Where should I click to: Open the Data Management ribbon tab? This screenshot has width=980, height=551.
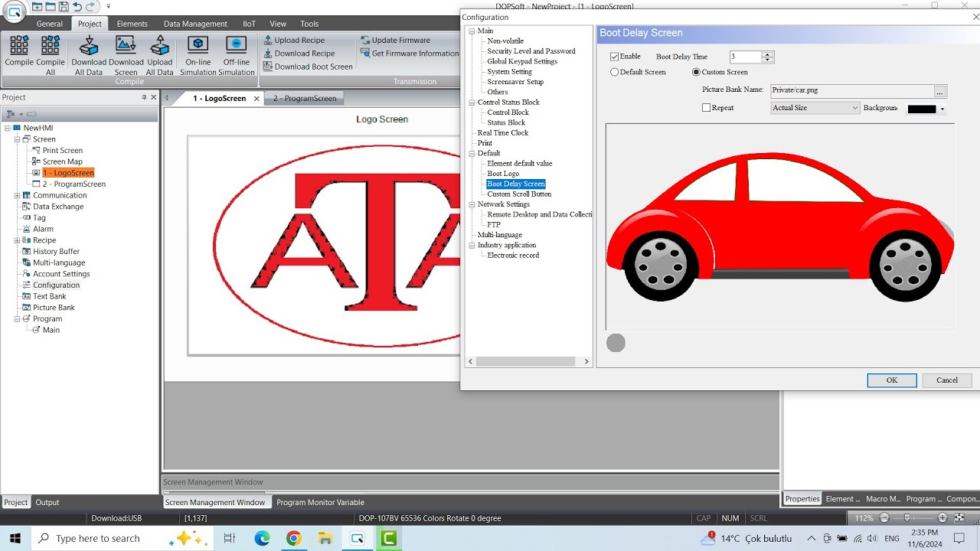coord(195,24)
